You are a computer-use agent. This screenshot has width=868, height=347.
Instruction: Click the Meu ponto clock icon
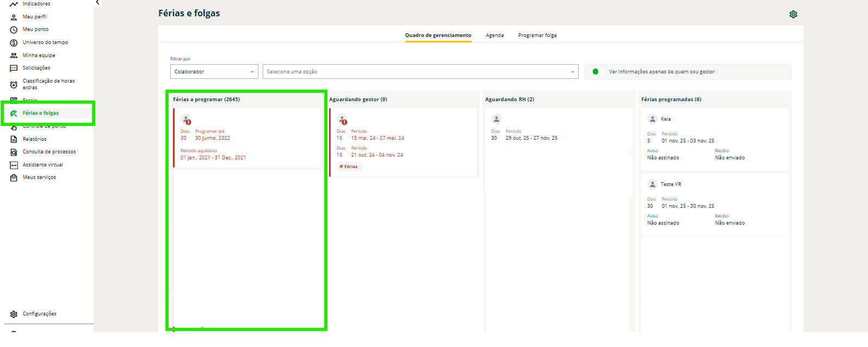coord(14,29)
